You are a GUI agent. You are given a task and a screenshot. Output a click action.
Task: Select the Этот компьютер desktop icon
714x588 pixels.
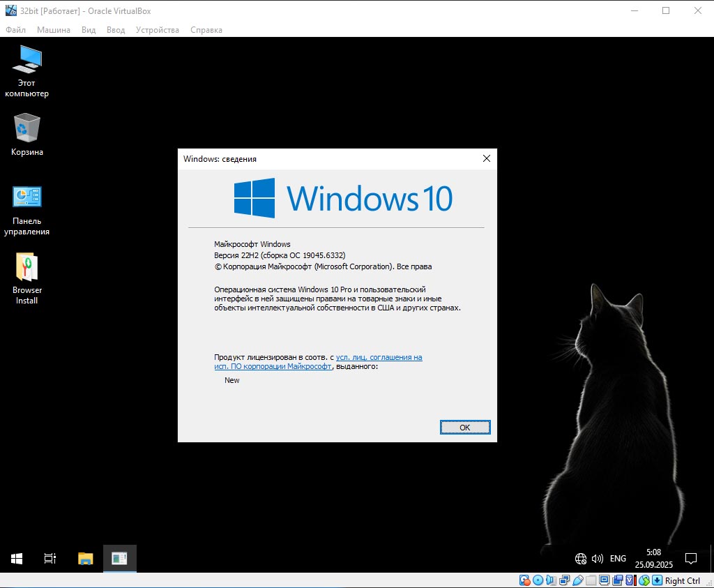[27, 71]
